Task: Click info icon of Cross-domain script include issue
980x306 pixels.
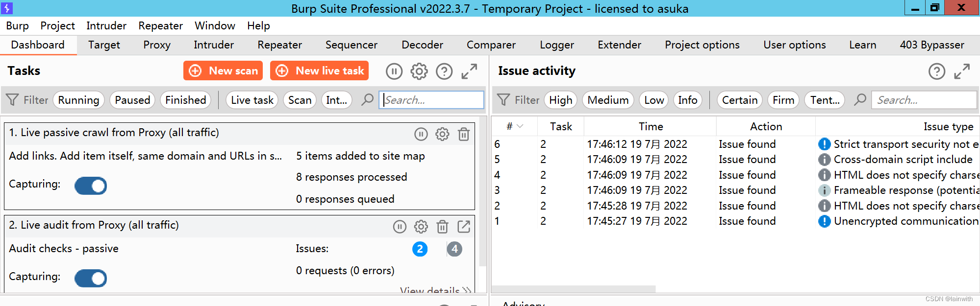Action: [x=825, y=160]
